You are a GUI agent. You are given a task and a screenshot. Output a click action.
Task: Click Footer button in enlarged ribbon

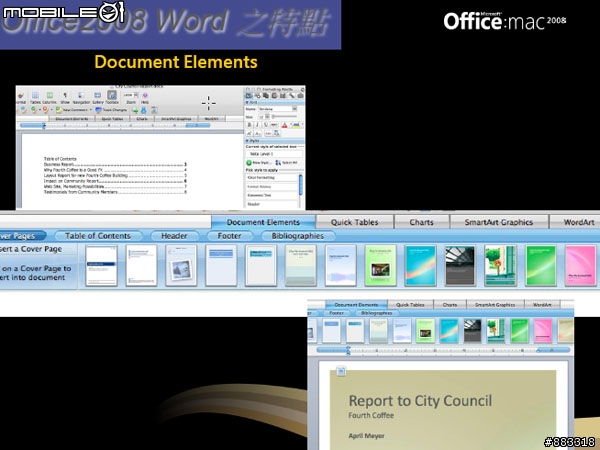click(x=230, y=236)
